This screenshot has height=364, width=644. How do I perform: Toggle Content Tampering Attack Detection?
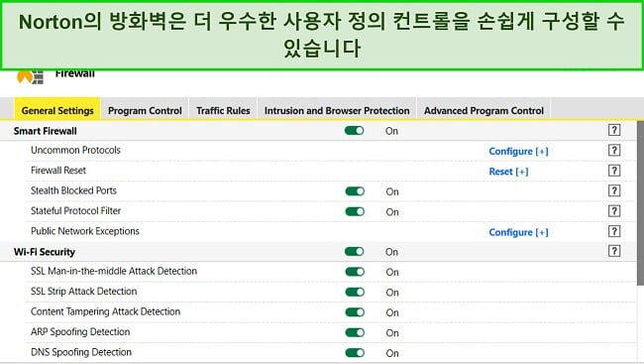tap(355, 312)
